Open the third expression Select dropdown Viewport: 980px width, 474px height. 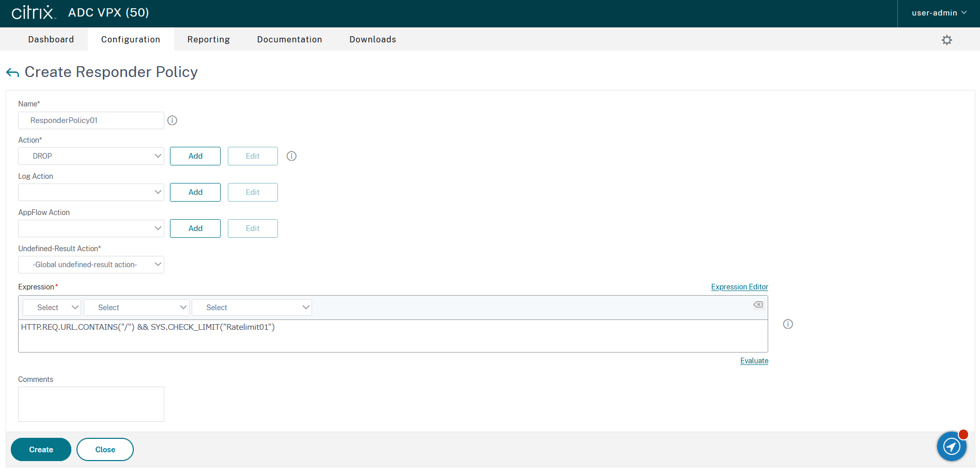[252, 308]
